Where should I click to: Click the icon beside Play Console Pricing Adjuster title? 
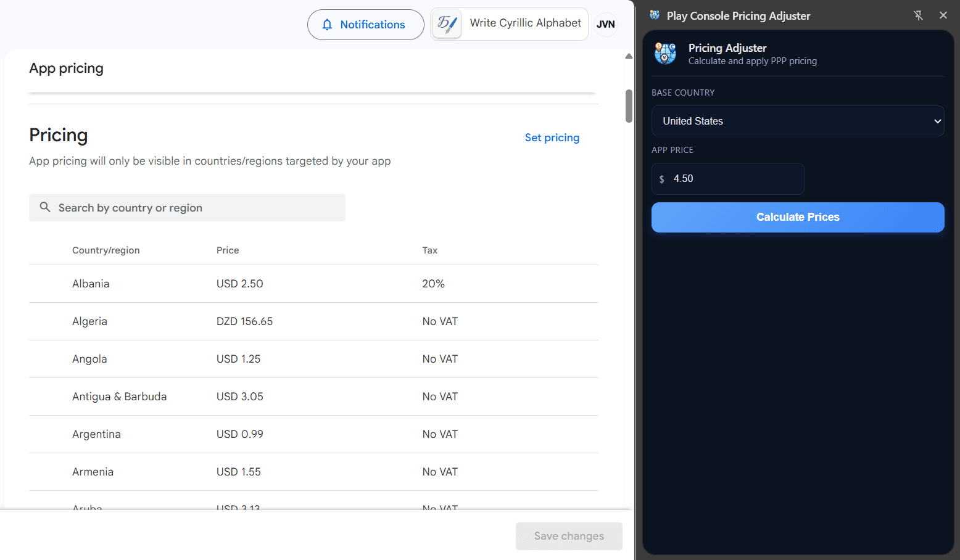(x=654, y=15)
